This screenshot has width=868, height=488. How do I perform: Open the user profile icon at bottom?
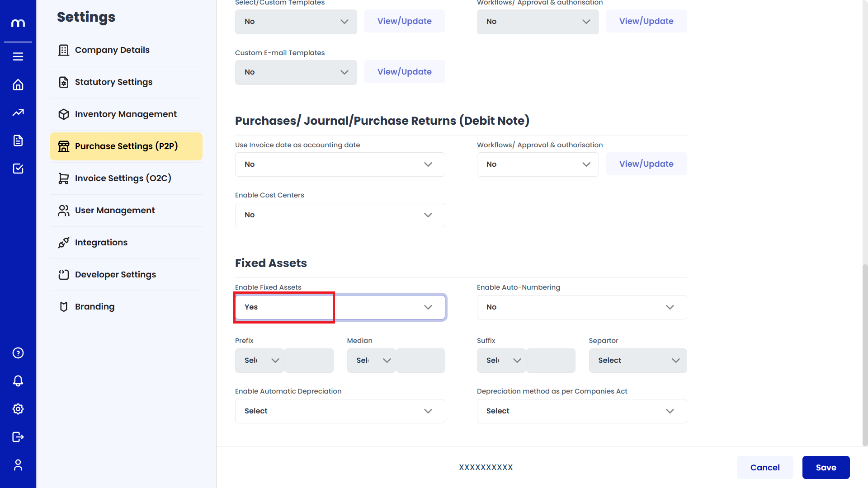tap(18, 465)
